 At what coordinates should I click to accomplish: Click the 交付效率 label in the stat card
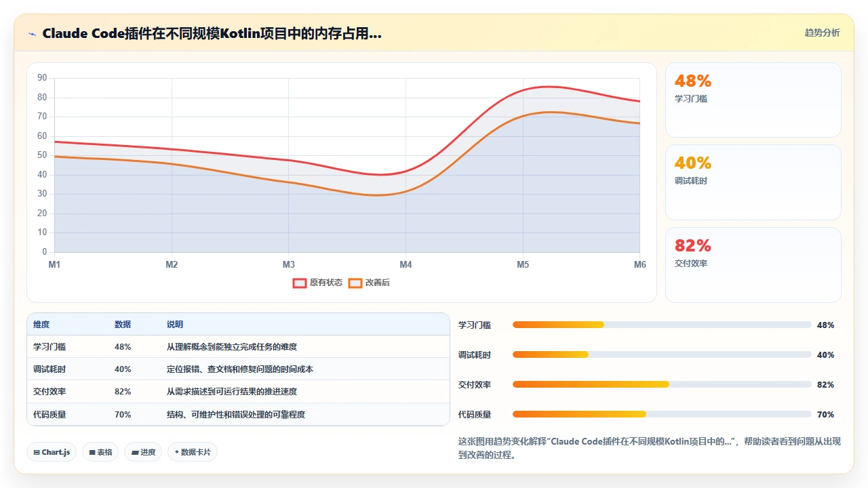click(x=691, y=264)
